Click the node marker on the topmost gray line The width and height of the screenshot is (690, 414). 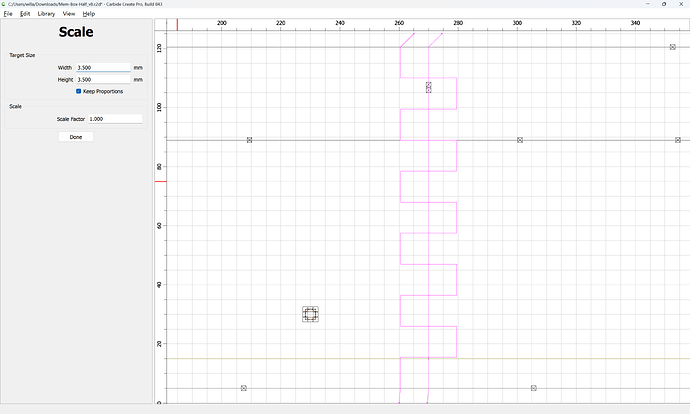point(672,47)
